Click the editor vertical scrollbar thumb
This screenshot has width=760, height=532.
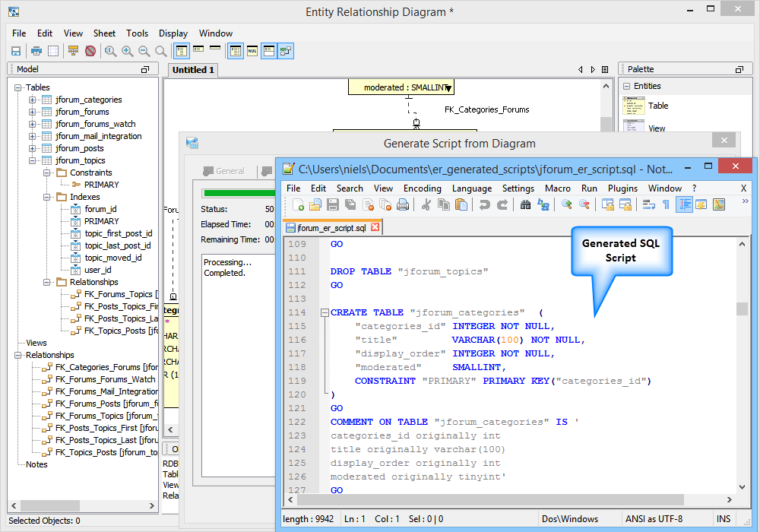tap(742, 309)
